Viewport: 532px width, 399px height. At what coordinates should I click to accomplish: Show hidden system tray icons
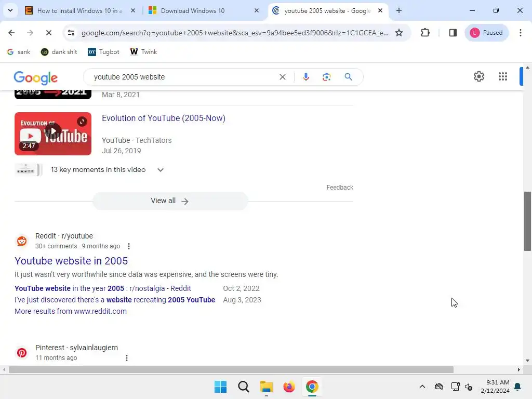[422, 387]
